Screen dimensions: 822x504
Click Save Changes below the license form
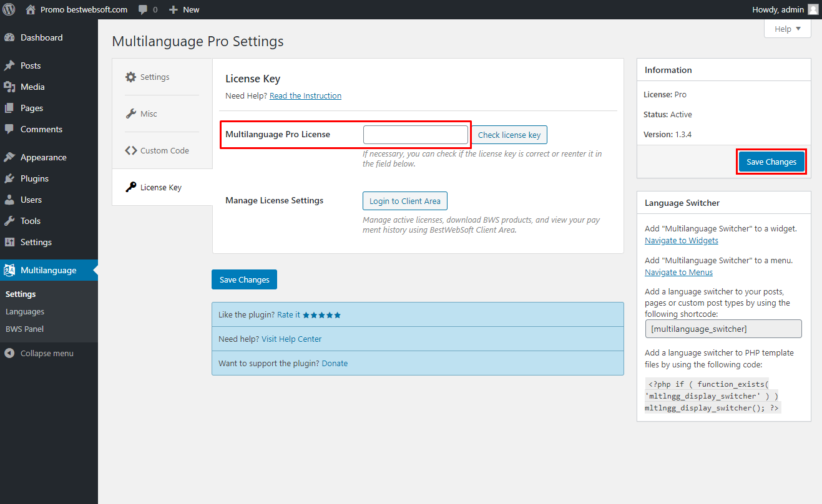pyautogui.click(x=244, y=279)
